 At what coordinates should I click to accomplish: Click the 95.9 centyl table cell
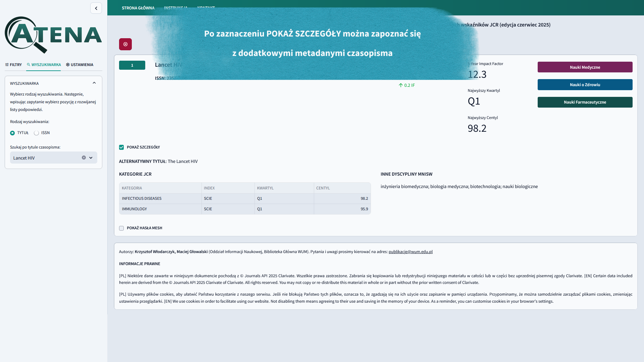click(342, 209)
